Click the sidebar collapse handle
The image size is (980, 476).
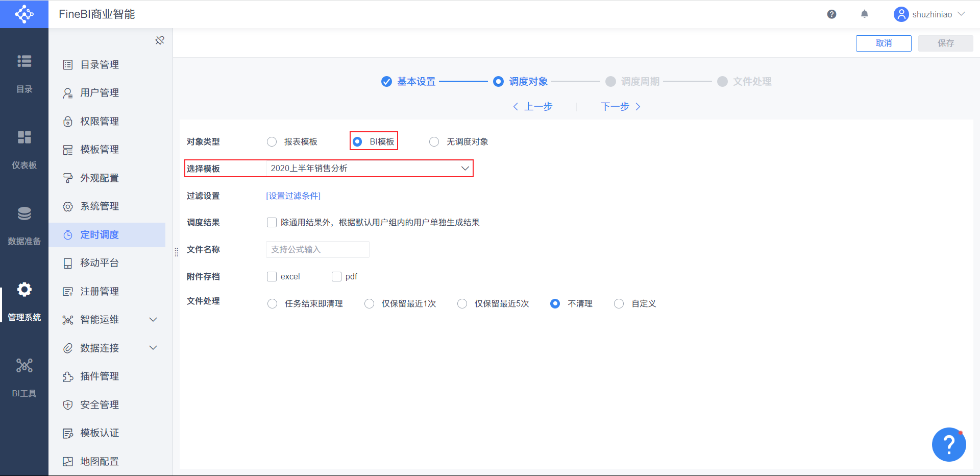[x=176, y=252]
